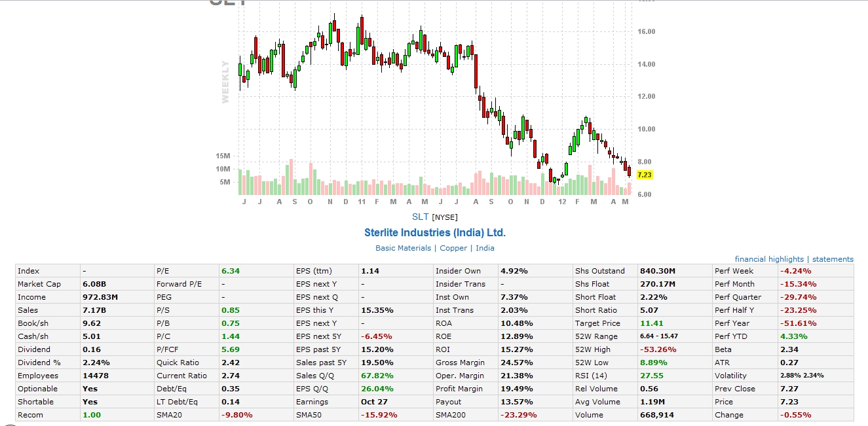
Task: Select the Beta value 2.34
Action: (x=789, y=349)
